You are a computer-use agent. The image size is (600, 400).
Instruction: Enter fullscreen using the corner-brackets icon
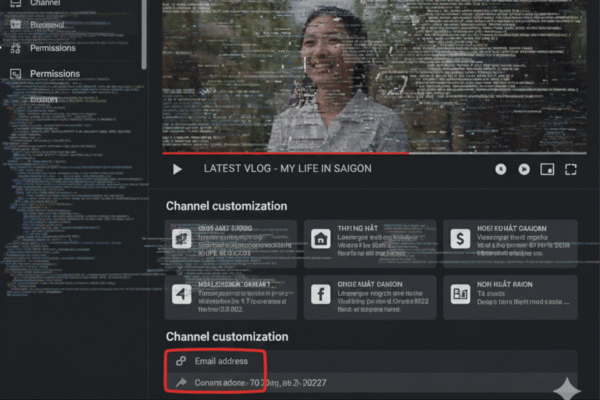tap(571, 169)
